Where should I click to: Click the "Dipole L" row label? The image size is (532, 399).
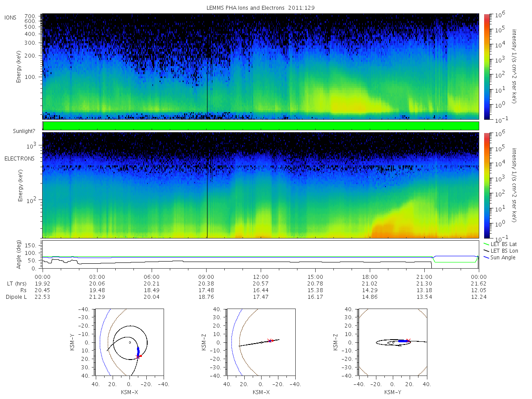click(16, 297)
